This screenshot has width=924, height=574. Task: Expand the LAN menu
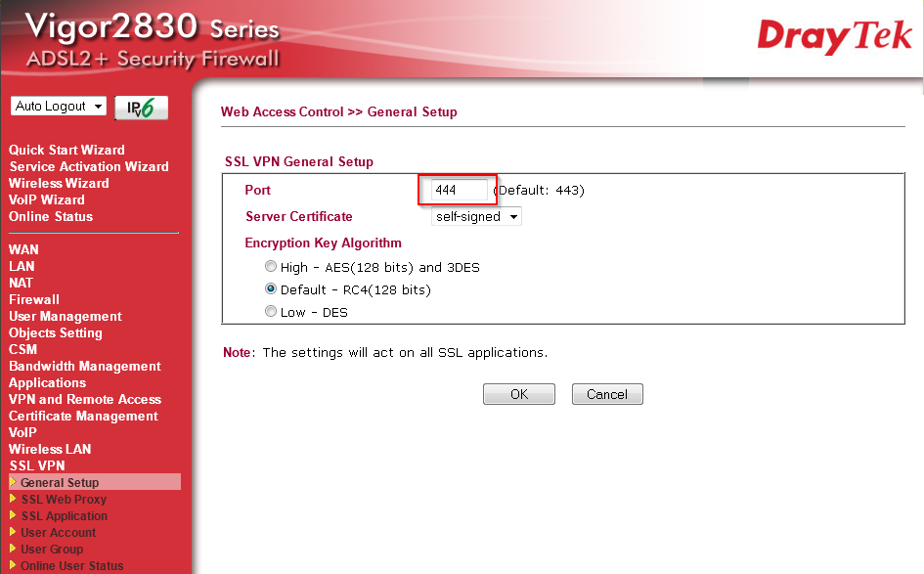[22, 266]
